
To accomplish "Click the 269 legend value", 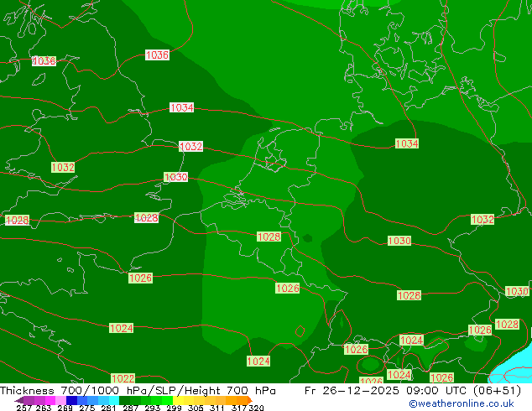I will click(65, 408).
